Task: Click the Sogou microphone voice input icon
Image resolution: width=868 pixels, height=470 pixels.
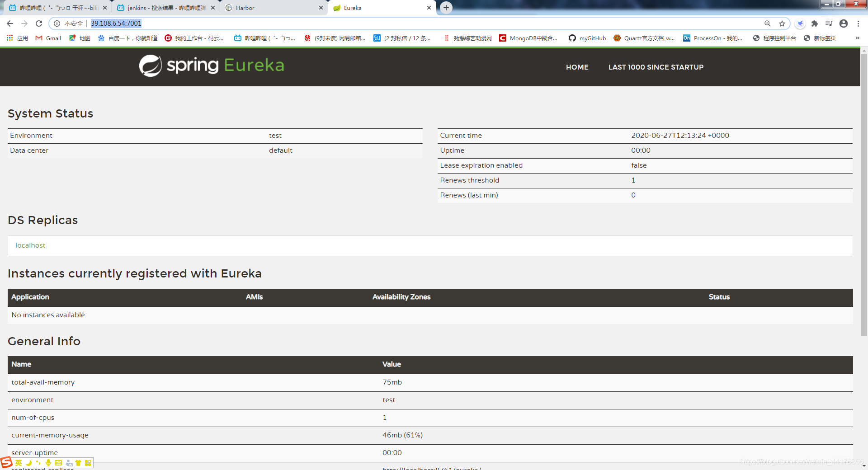Action: (48, 463)
